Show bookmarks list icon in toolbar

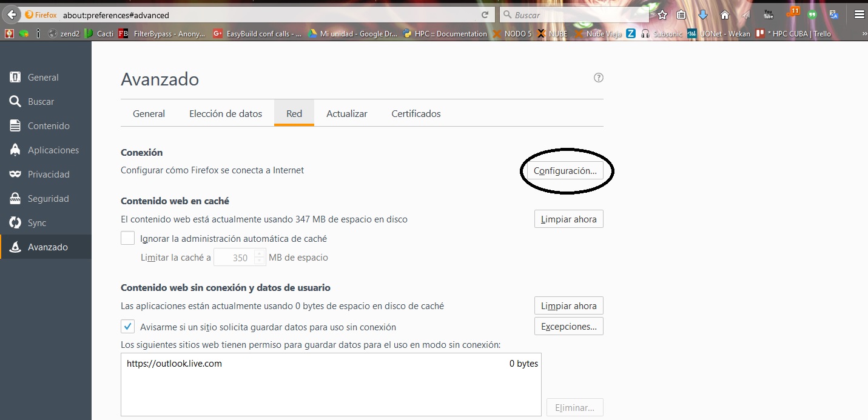(x=681, y=15)
